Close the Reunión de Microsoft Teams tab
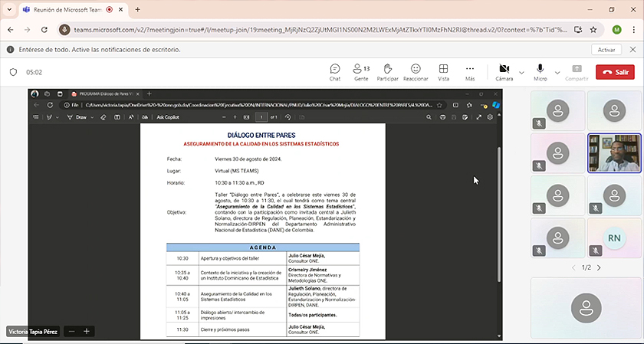Image resolution: width=644 pixels, height=344 pixels. click(121, 9)
